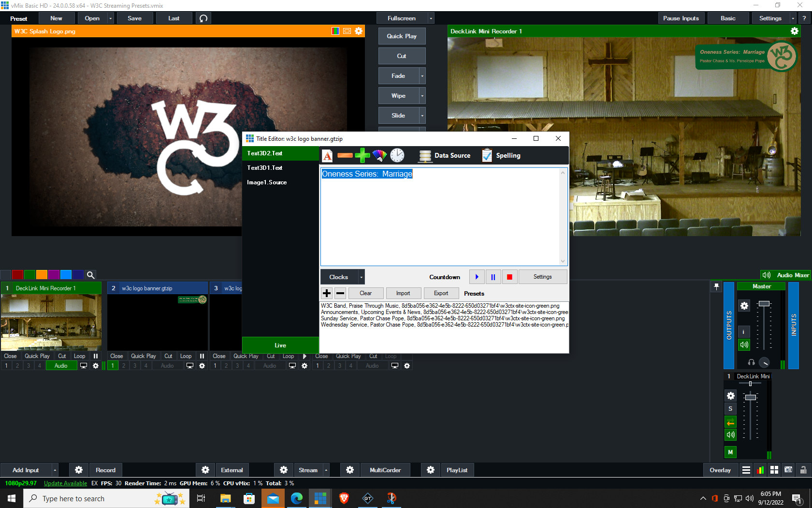Open Stream settings gear

pos(284,470)
